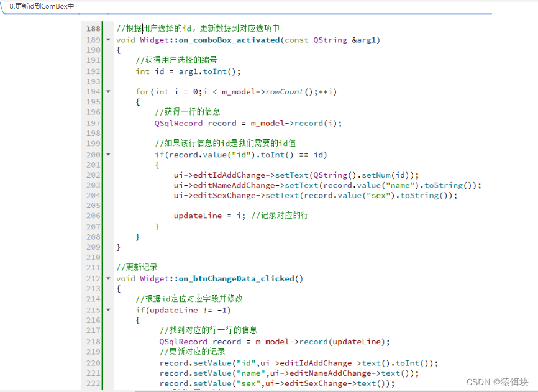Select the tab titled 8.更新id到ComBox中
The height and width of the screenshot is (392, 538).
tap(42, 6)
